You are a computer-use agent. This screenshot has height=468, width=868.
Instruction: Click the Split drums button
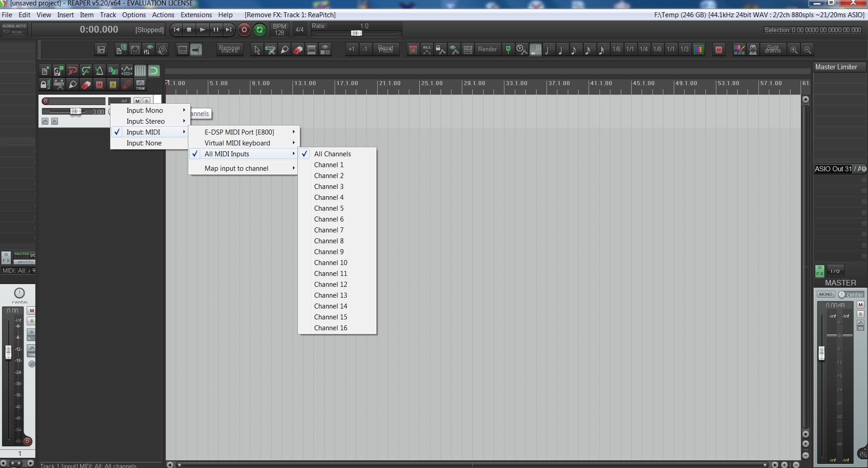(x=772, y=49)
